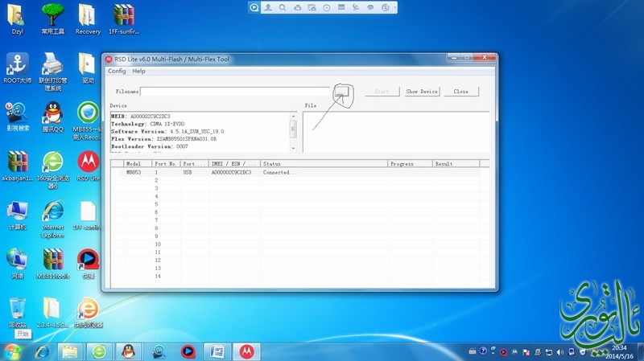Click the chat bubble icon in top toolbar

tap(370, 7)
